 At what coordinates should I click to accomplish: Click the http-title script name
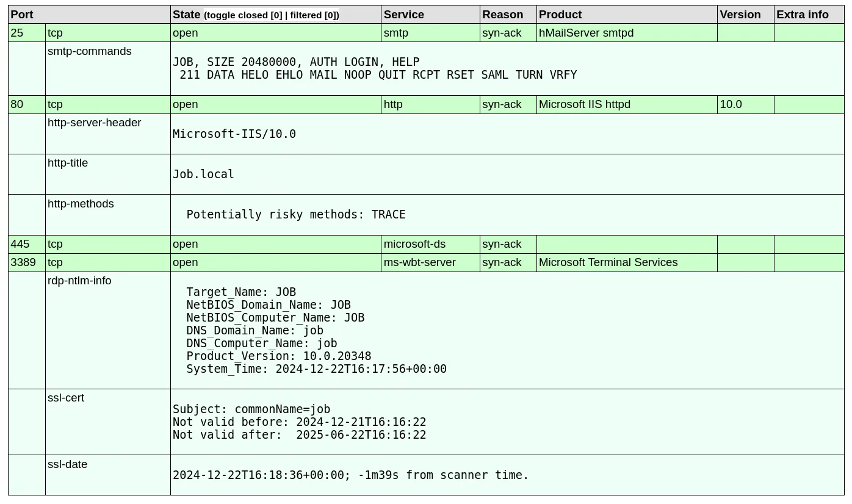click(68, 163)
